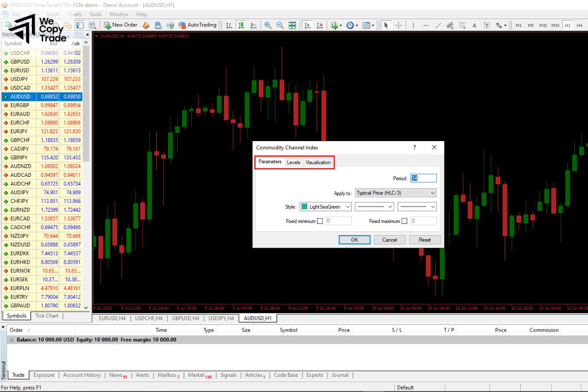Select the Period input field
The image size is (588, 392).
click(x=423, y=178)
